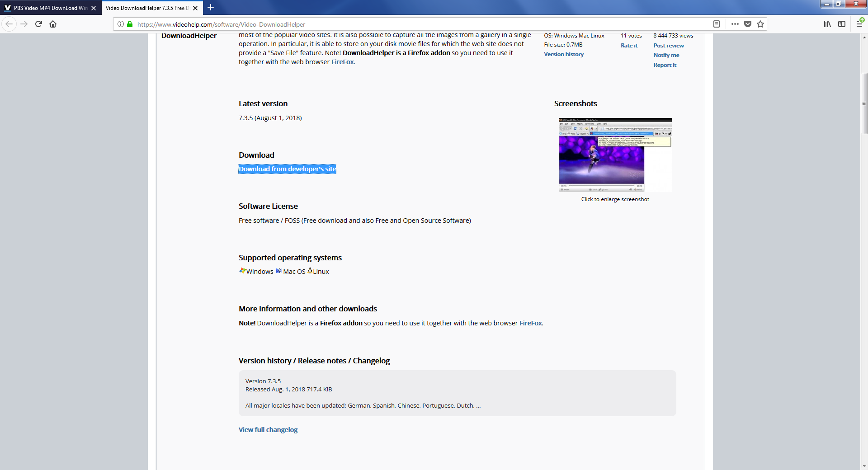Reload the current page
868x470 pixels.
38,24
